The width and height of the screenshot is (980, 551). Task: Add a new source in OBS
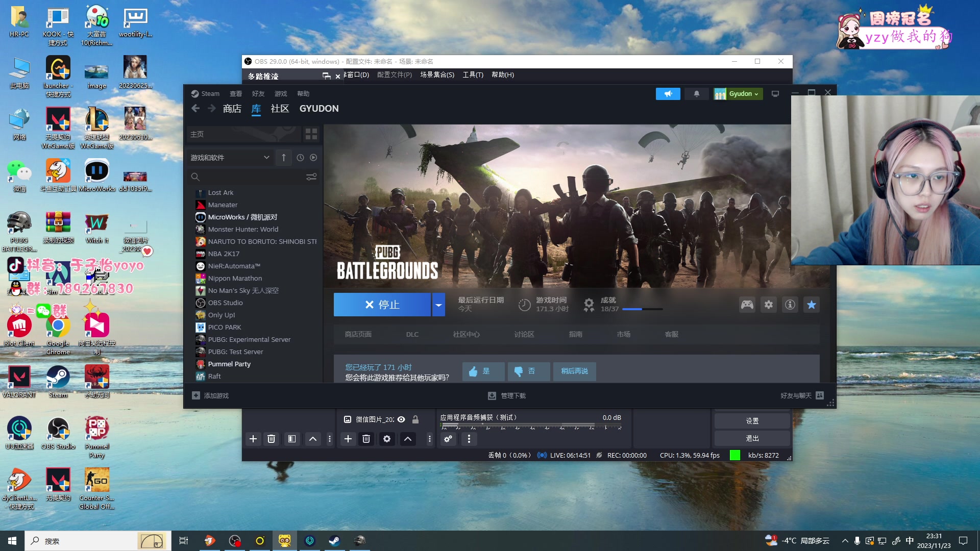tap(348, 439)
